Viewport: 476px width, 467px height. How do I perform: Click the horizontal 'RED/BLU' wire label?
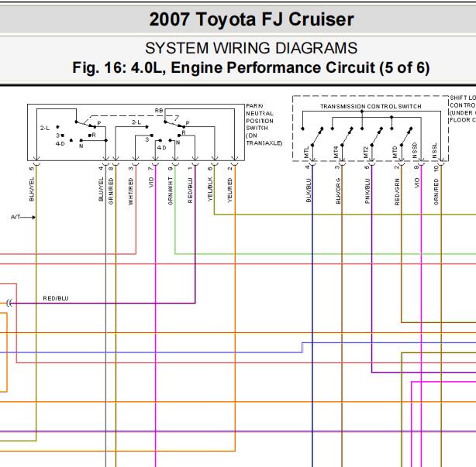56,298
